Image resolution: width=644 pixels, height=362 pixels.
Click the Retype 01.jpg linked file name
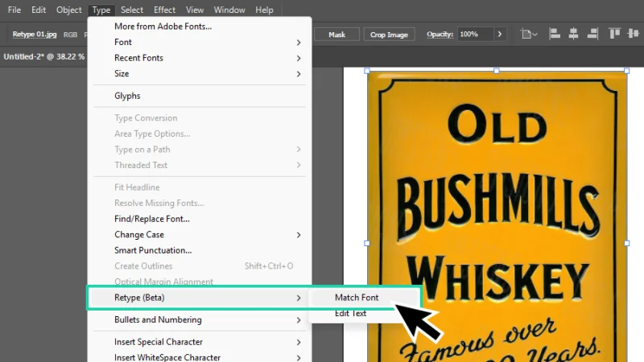point(35,35)
